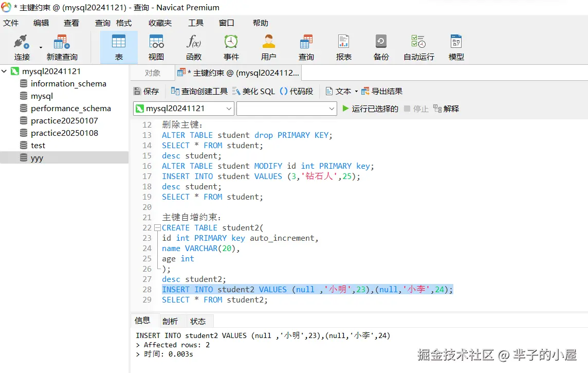Open the File (文件) menu
588x373 pixels.
[x=11, y=23]
